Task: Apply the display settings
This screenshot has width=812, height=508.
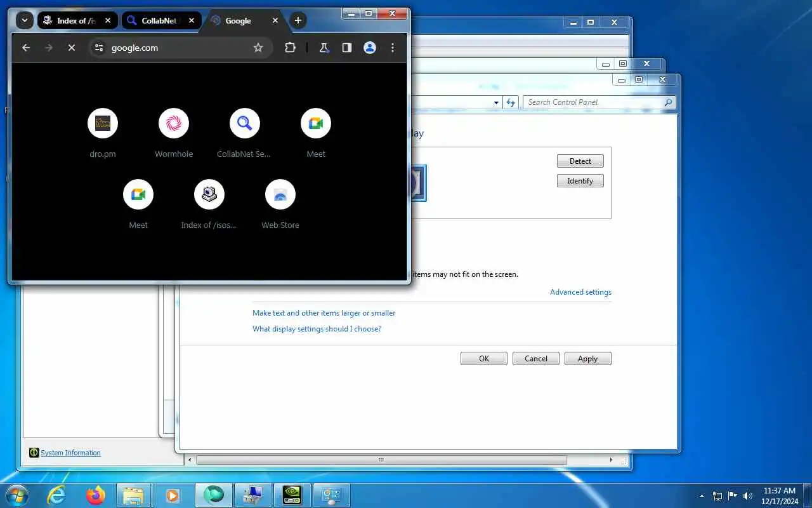Action: point(588,359)
